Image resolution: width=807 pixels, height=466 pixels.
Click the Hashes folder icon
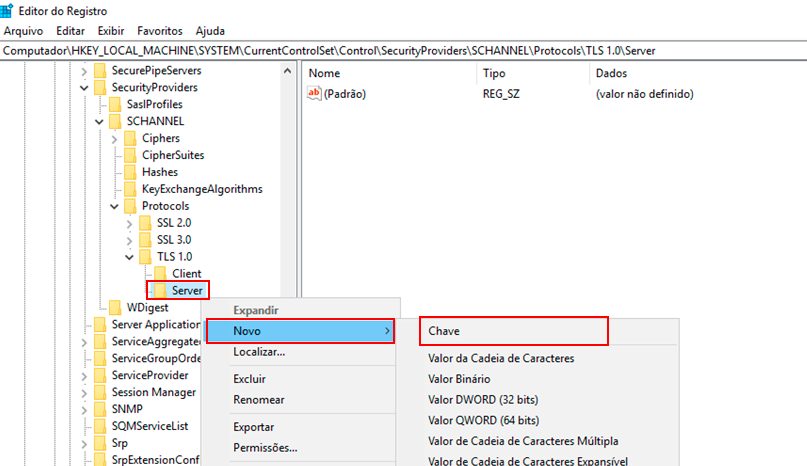pos(130,172)
